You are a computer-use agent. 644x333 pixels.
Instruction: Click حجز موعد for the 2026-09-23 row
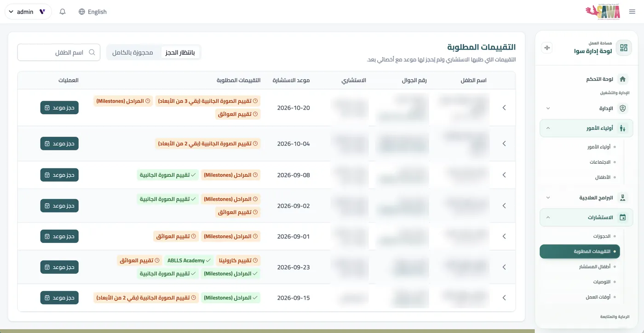pos(59,267)
